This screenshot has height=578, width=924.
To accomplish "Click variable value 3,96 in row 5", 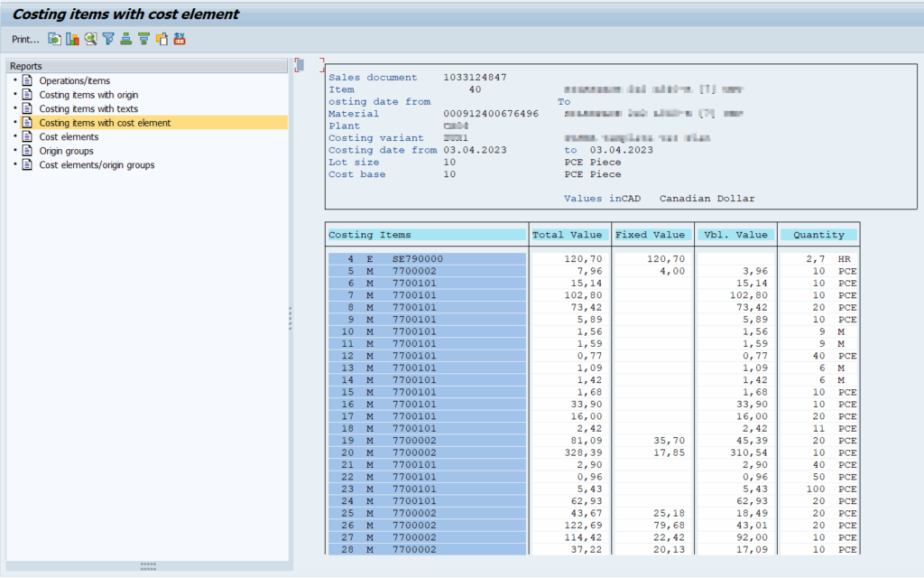I will click(755, 271).
